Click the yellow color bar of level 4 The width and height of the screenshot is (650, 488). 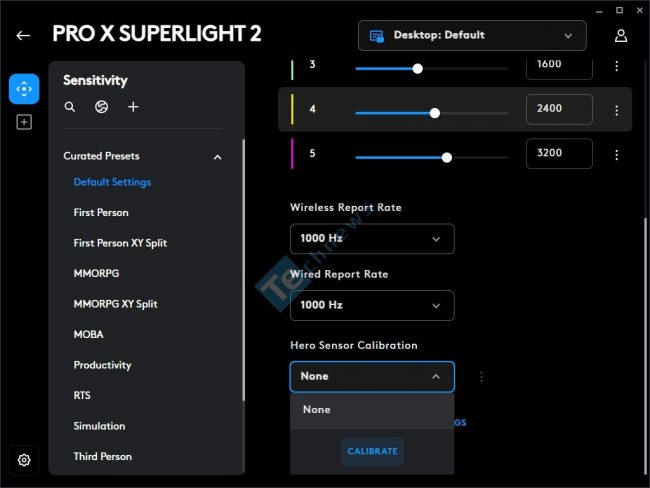click(292, 109)
